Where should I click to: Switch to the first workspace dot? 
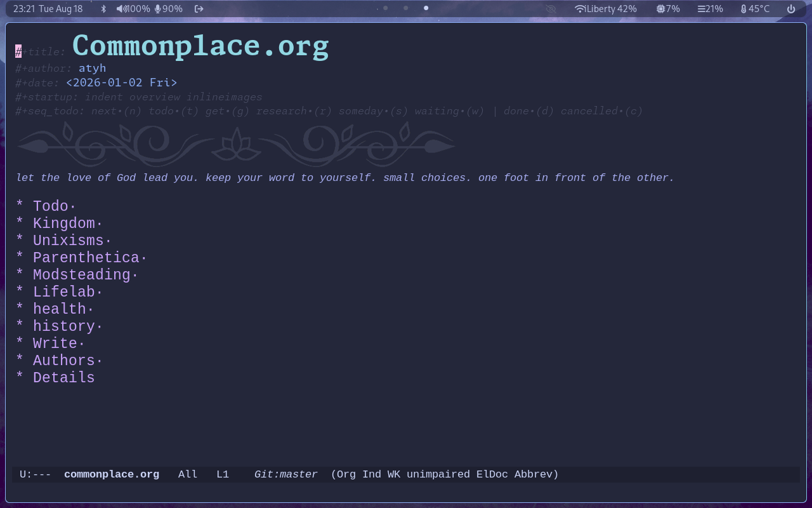tap(386, 8)
